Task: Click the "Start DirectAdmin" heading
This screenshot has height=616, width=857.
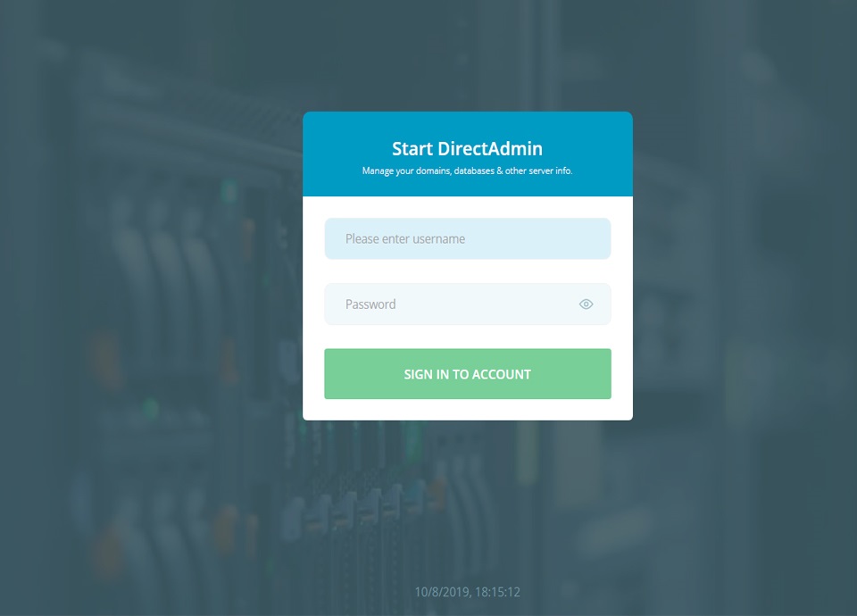Action: [467, 149]
